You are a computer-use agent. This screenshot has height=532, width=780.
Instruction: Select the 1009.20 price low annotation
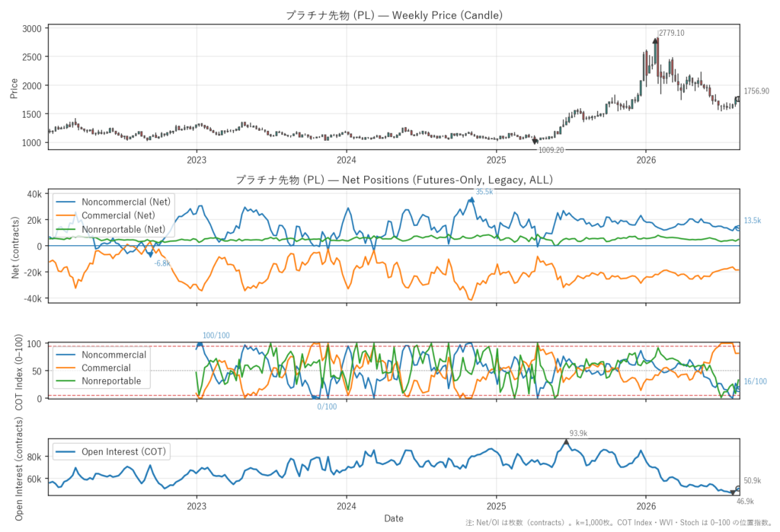click(551, 150)
